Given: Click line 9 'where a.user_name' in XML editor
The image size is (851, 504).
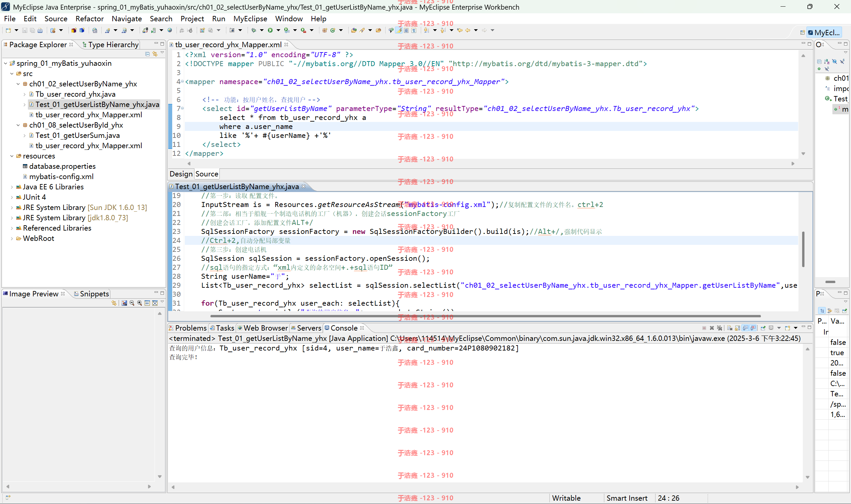Looking at the screenshot, I should 256,126.
